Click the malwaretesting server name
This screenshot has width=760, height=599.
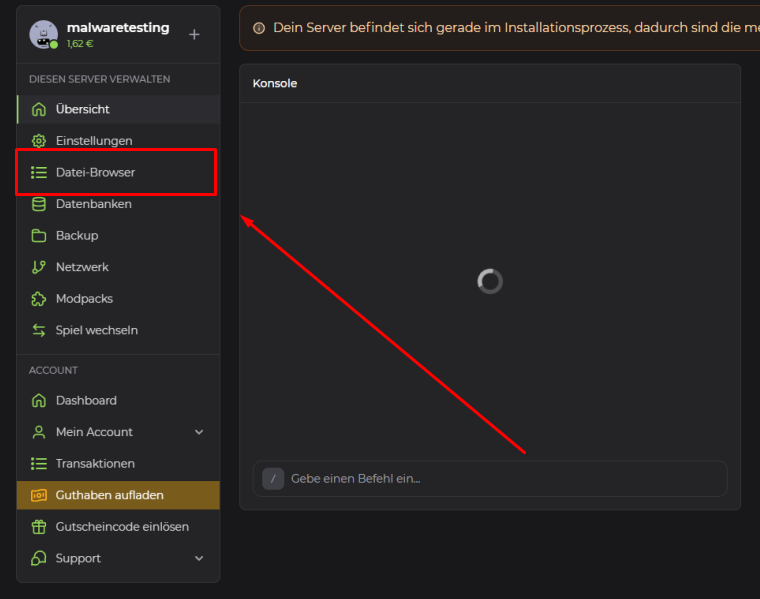118,27
